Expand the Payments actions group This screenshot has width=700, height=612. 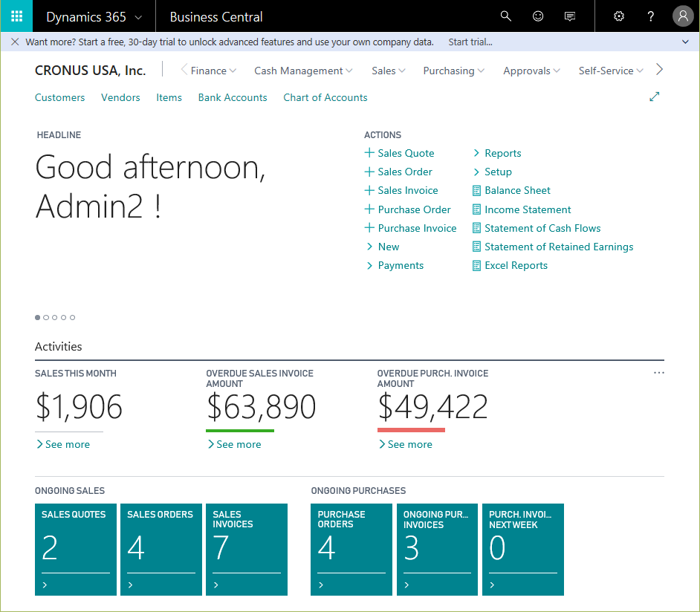(x=395, y=265)
